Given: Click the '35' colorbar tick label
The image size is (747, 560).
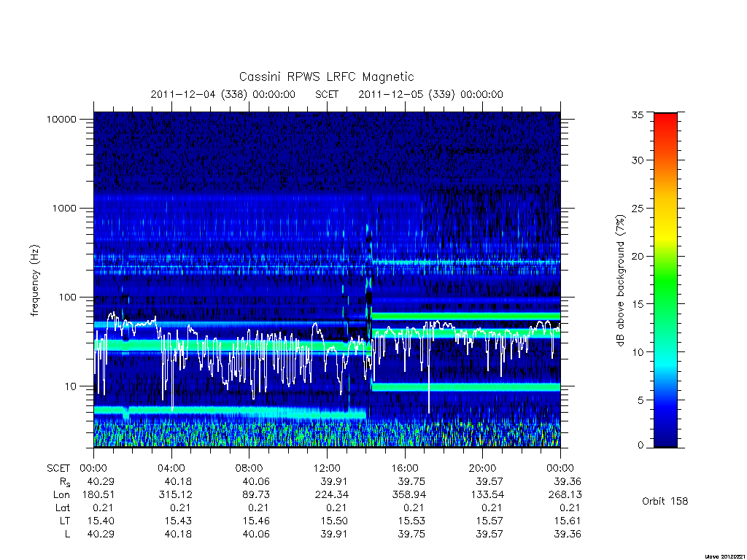Looking at the screenshot, I should [x=638, y=115].
